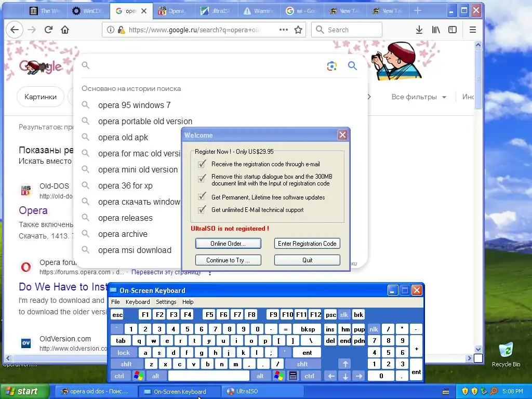This screenshot has width=532, height=399.
Task: Toggle the lock (caps lock) key
Action: [x=124, y=353]
